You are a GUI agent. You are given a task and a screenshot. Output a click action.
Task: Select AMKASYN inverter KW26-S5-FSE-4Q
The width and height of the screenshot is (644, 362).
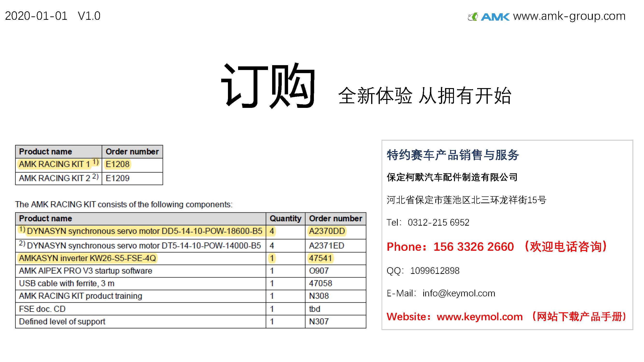pos(87,258)
